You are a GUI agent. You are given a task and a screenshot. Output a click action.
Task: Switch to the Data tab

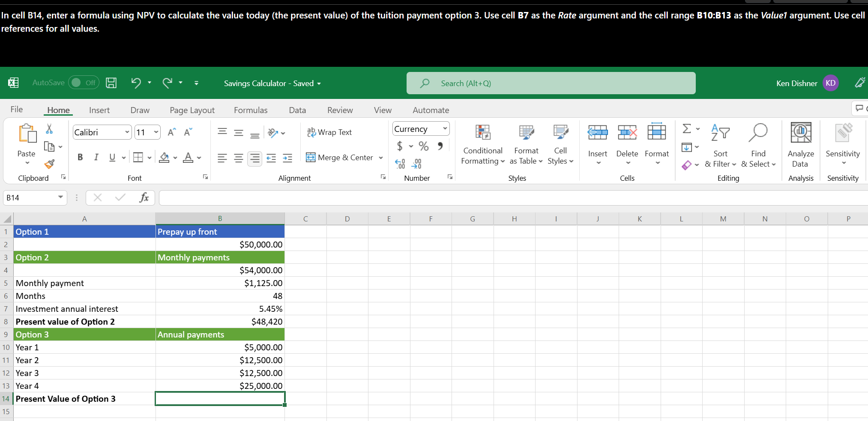tap(297, 110)
